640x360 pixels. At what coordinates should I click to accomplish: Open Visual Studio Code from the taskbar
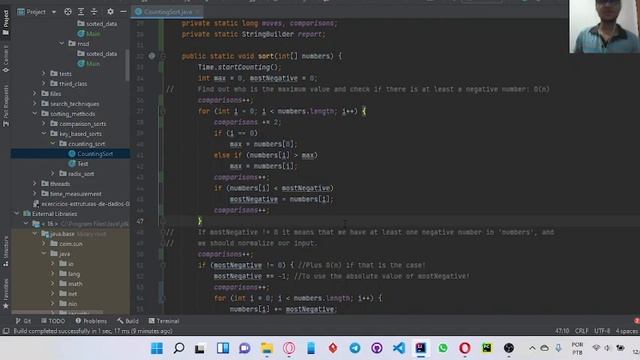tap(399, 348)
